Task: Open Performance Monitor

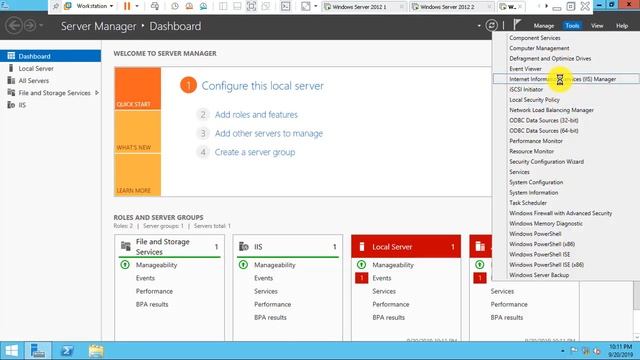Action: pyautogui.click(x=536, y=141)
